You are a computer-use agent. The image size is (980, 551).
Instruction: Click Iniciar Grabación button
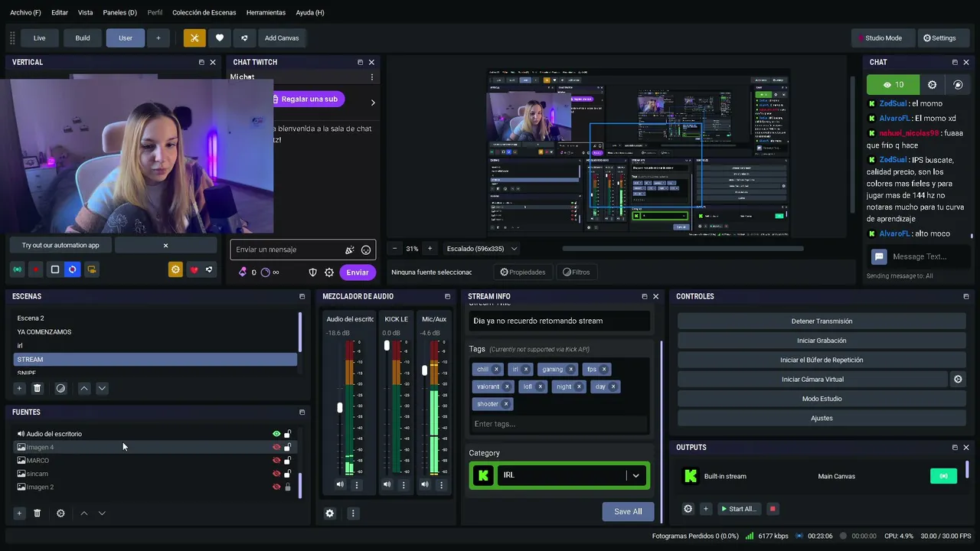(x=822, y=341)
